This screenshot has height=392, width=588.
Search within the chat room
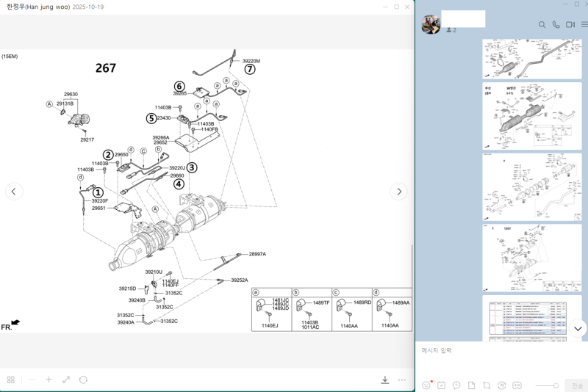point(542,25)
